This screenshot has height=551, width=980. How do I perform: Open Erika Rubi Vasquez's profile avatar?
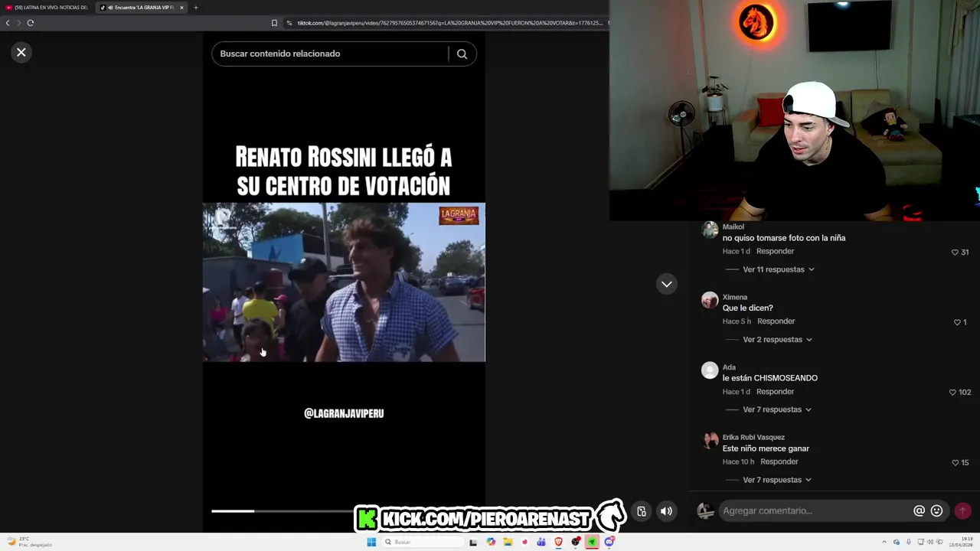coord(710,440)
